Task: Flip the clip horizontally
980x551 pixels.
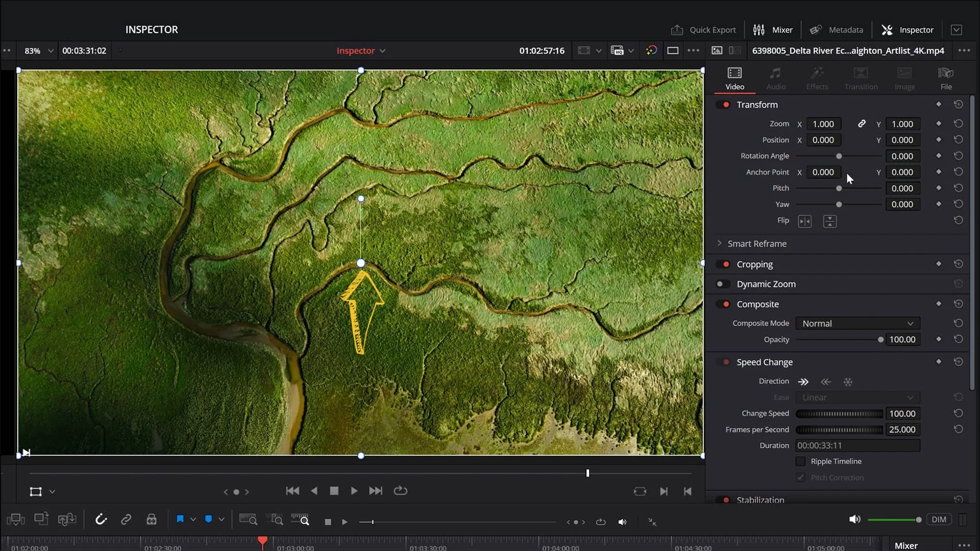Action: coord(805,221)
